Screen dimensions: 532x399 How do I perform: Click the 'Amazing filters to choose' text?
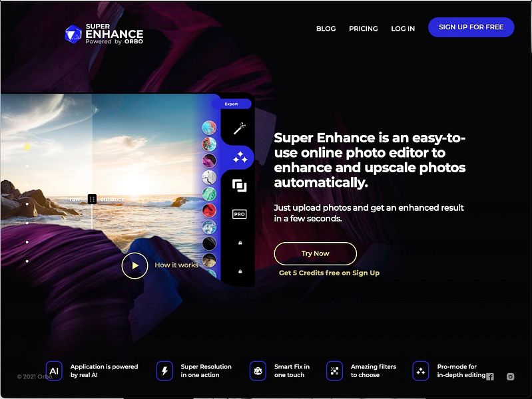[x=374, y=371]
